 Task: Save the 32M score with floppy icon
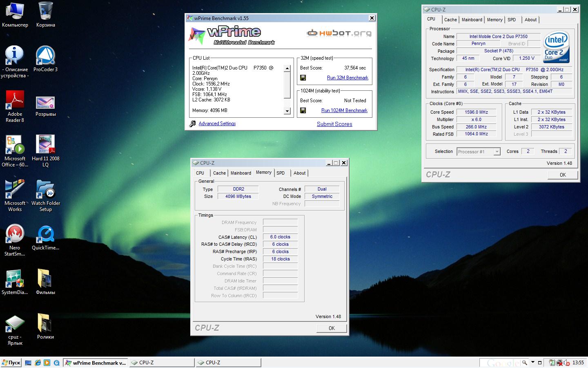click(303, 78)
